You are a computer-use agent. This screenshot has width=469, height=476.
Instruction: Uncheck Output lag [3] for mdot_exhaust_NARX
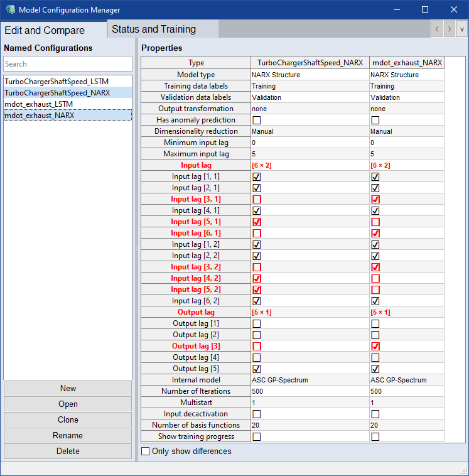point(375,346)
